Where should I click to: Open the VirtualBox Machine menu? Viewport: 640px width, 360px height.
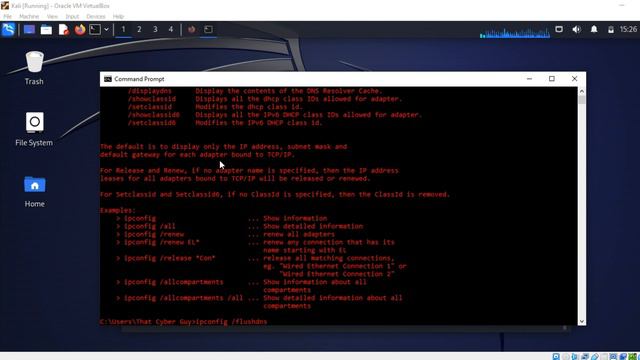pos(29,16)
